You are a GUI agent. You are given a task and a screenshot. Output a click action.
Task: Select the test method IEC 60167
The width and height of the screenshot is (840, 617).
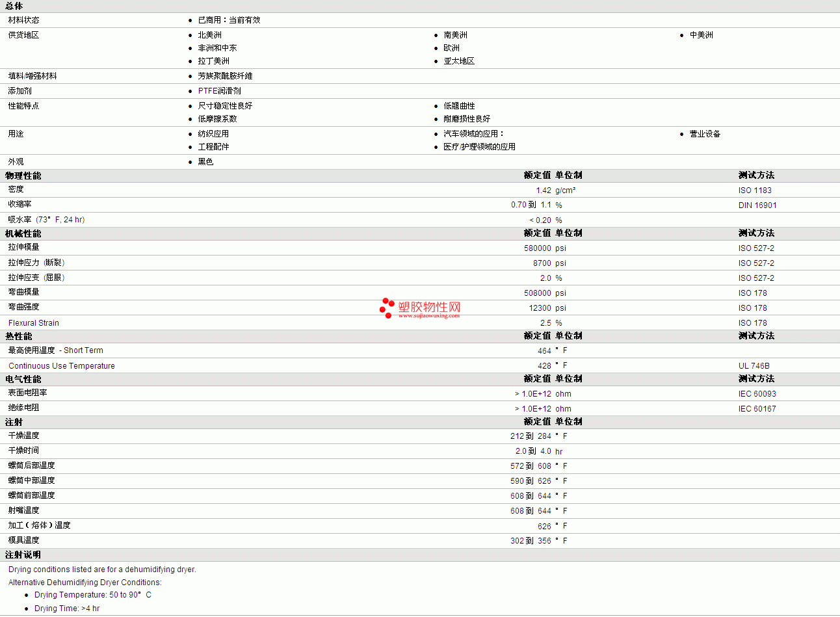[x=757, y=409]
